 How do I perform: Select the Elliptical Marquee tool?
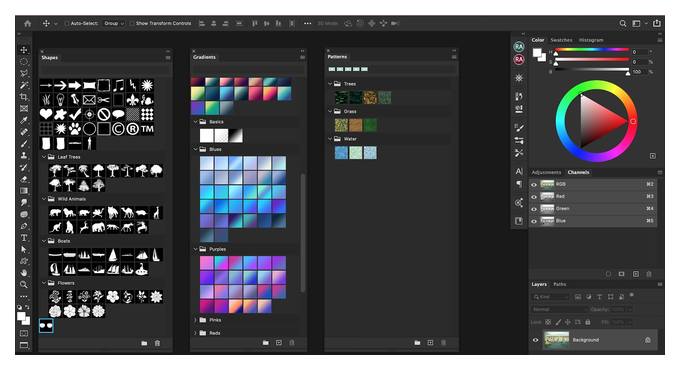tap(24, 62)
